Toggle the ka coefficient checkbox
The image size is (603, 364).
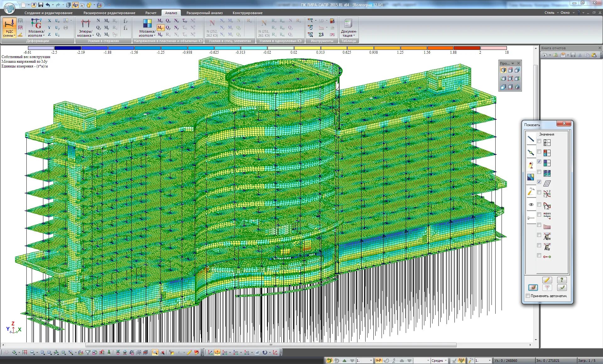[x=539, y=245]
